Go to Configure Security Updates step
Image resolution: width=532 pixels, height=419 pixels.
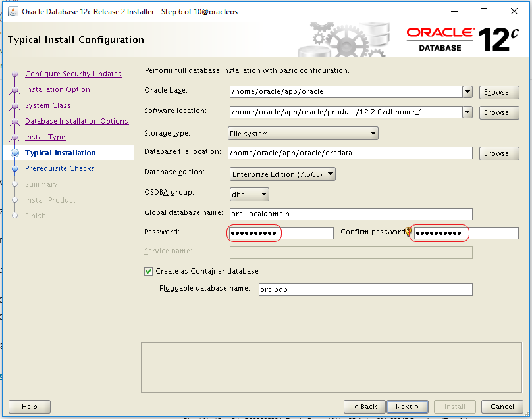point(73,74)
